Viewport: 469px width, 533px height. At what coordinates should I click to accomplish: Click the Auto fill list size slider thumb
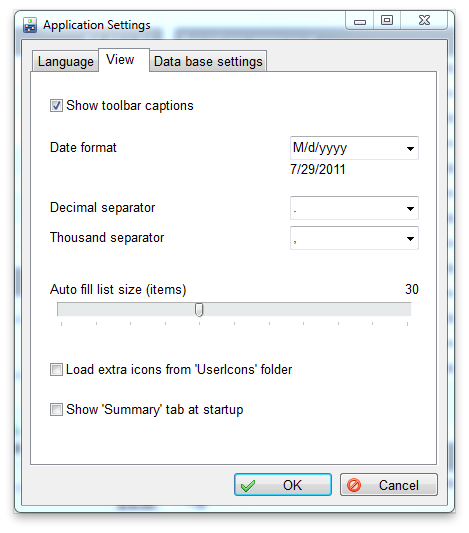point(199,310)
